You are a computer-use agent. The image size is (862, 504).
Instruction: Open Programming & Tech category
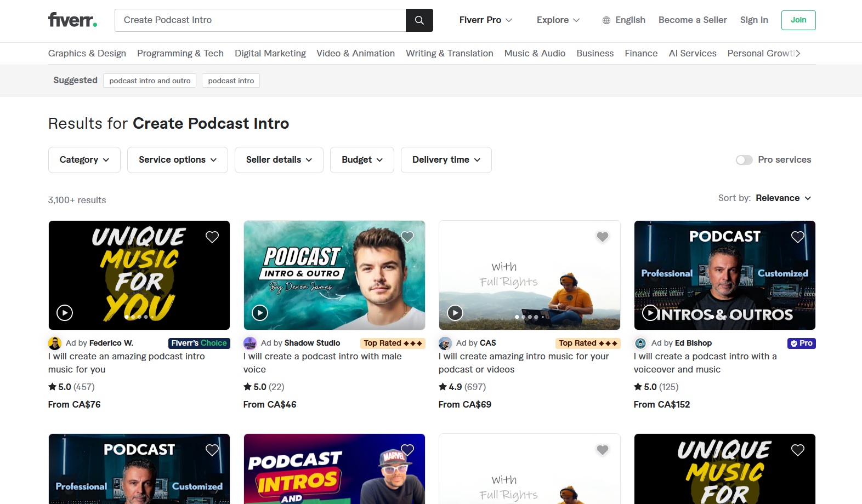pyautogui.click(x=180, y=53)
